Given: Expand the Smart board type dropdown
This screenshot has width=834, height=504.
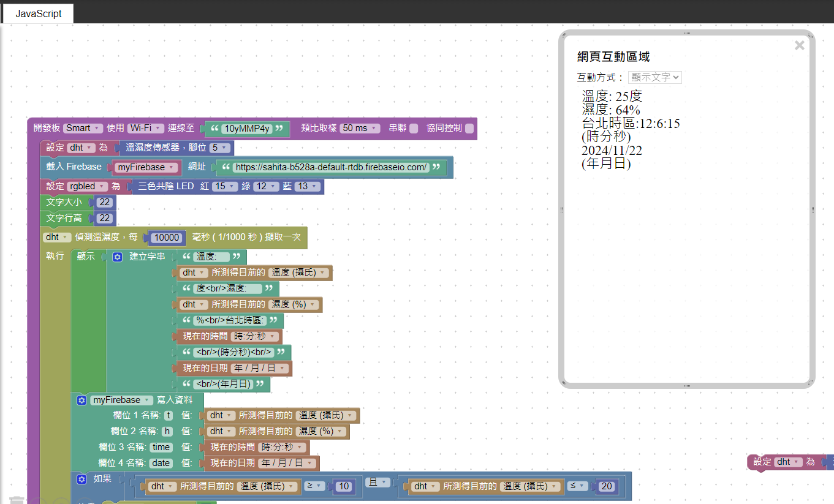Looking at the screenshot, I should coord(83,128).
